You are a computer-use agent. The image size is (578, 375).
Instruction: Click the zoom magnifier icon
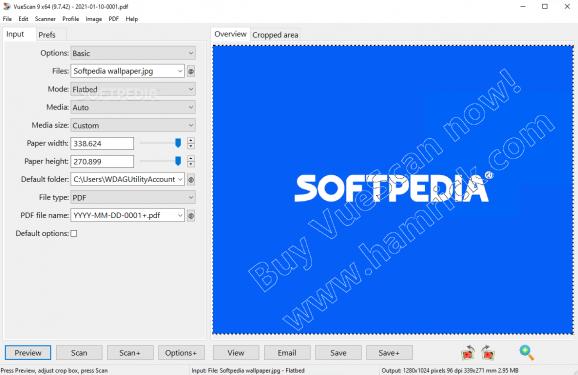click(527, 353)
